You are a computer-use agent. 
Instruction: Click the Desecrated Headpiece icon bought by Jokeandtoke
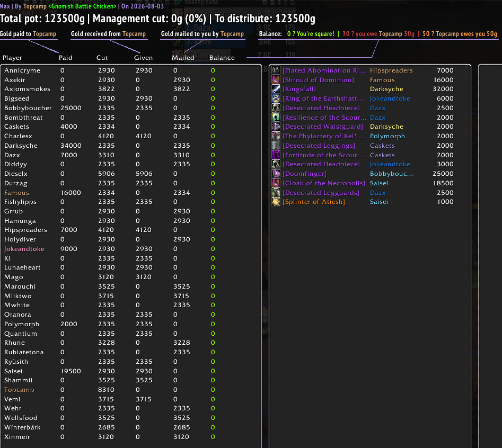click(x=276, y=164)
